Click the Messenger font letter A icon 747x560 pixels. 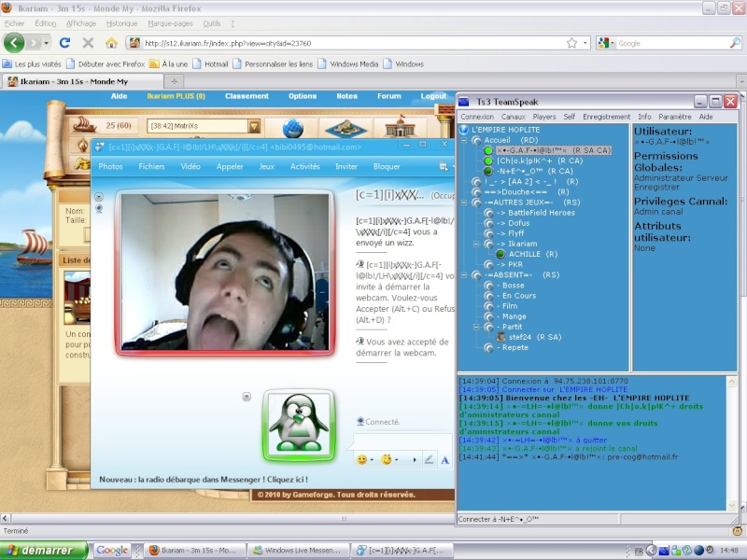[445, 460]
